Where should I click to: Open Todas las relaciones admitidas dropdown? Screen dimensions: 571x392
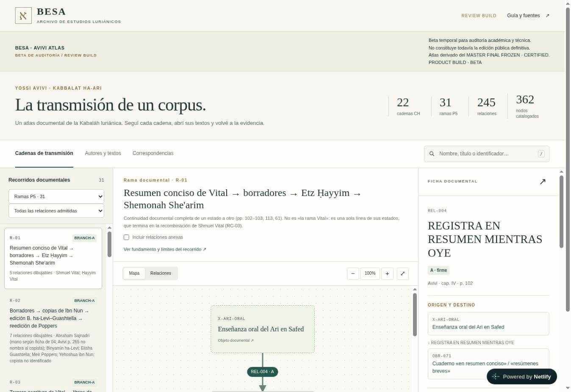click(x=56, y=211)
